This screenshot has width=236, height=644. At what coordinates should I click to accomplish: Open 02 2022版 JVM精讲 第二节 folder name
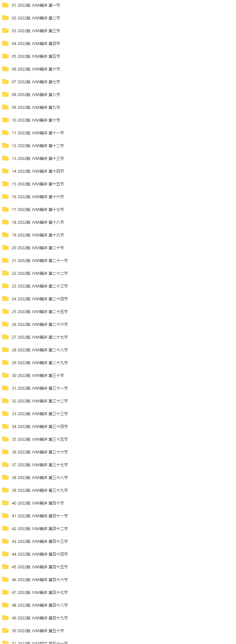(36, 18)
